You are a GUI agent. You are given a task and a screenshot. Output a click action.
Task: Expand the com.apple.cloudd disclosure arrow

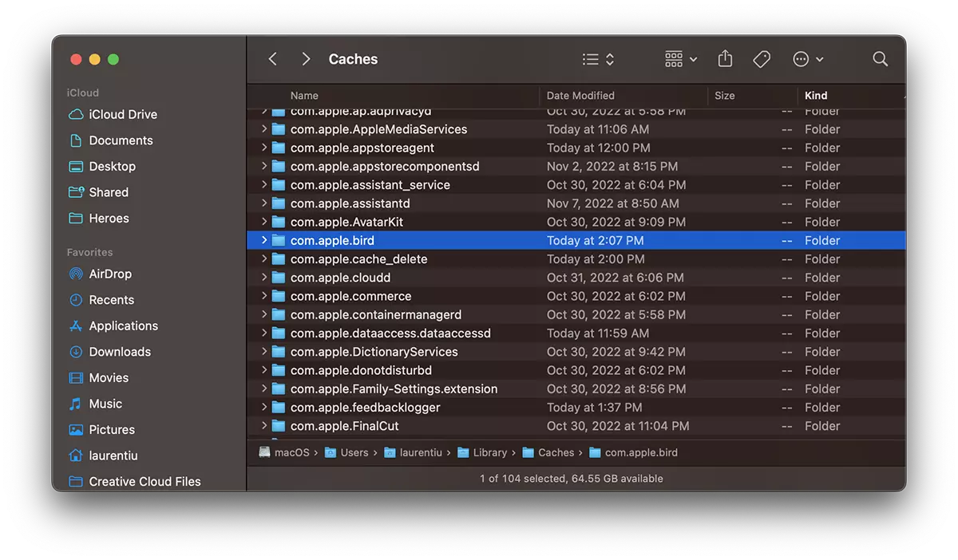[x=264, y=278]
